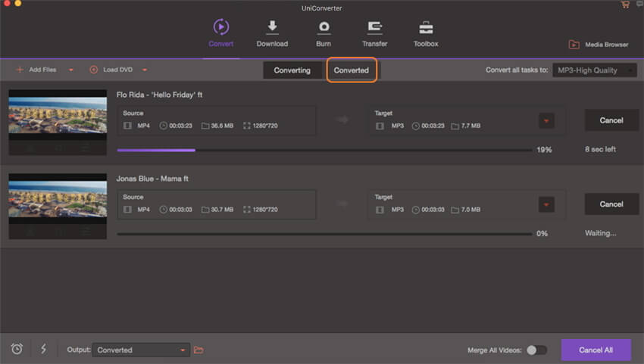Click the Cancel All button
The image size is (644, 364).
[596, 350]
